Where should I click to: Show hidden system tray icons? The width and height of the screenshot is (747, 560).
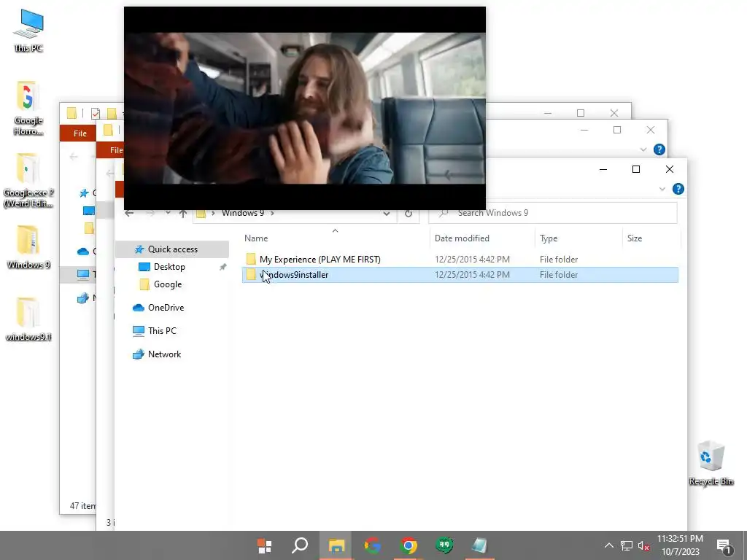(609, 545)
